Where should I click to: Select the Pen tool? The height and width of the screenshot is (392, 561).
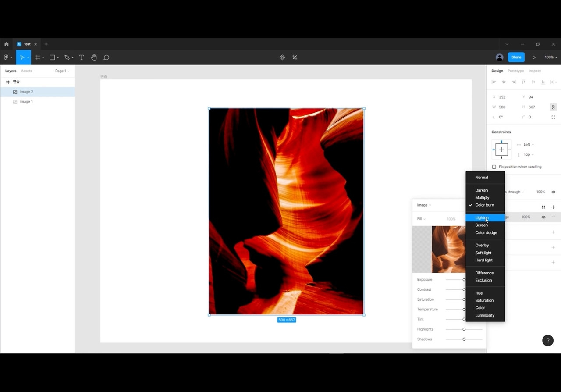tap(67, 57)
